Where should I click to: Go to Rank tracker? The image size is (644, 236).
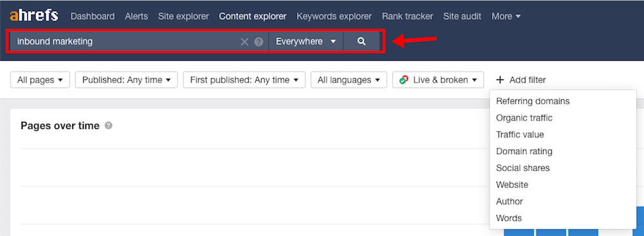[x=408, y=17]
